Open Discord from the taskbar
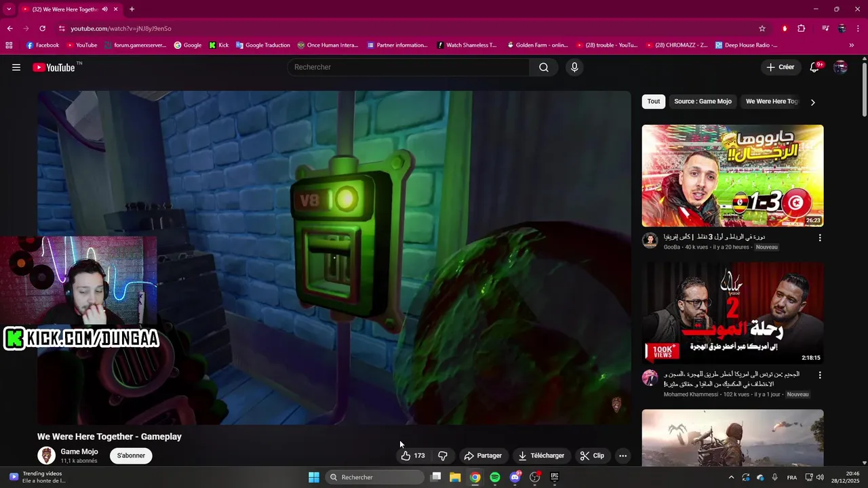The image size is (868, 488). 515,477
